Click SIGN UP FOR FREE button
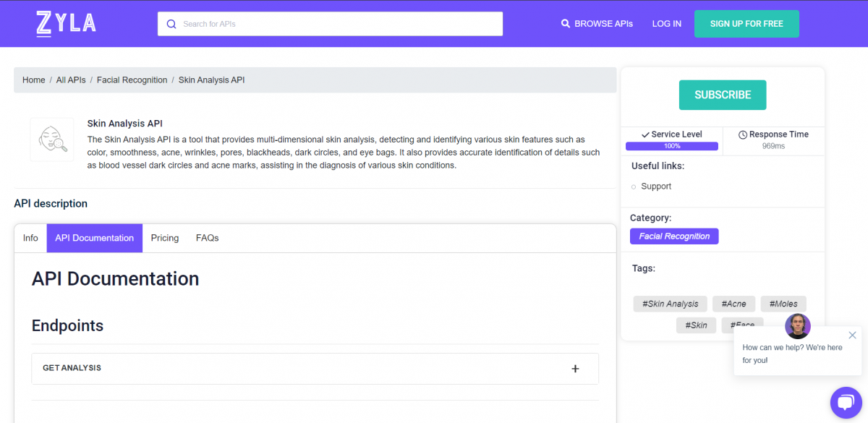Screen dimensions: 868x423 (x=746, y=24)
